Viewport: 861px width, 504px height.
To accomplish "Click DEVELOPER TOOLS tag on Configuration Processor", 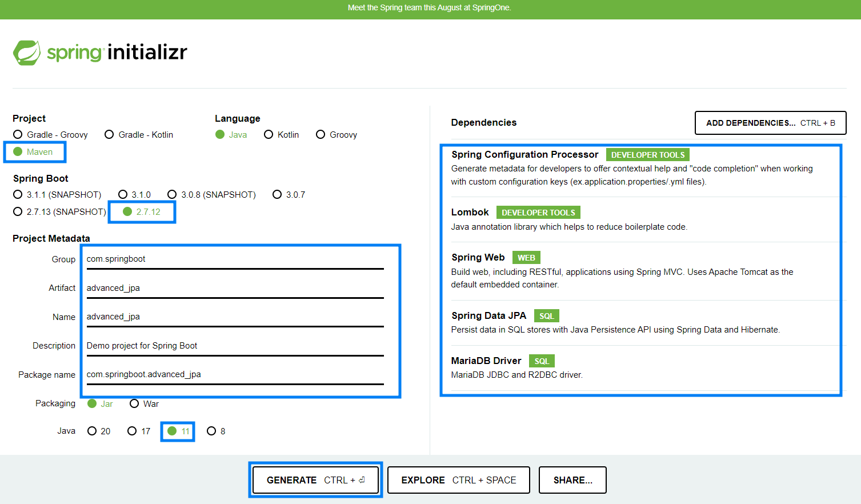I will coord(648,155).
